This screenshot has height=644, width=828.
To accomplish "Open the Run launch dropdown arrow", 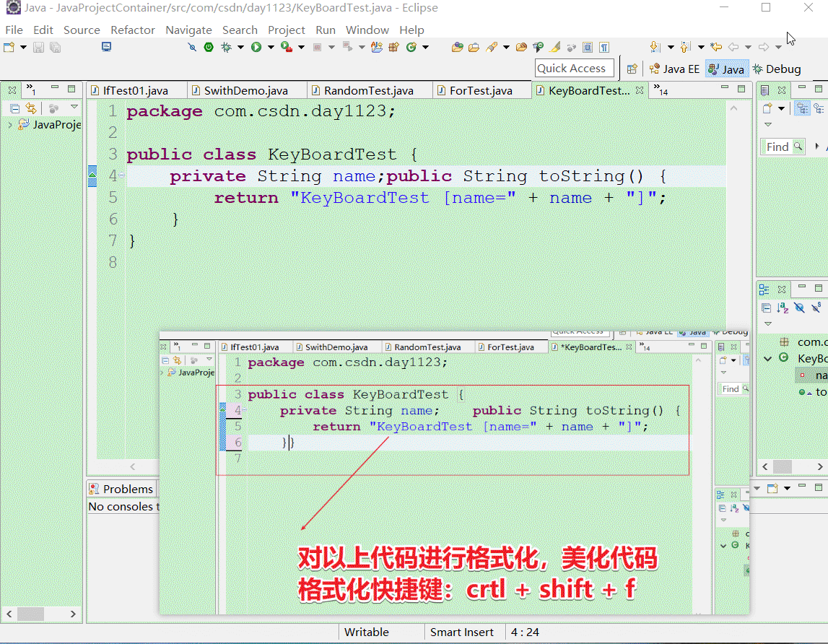I will [271, 47].
